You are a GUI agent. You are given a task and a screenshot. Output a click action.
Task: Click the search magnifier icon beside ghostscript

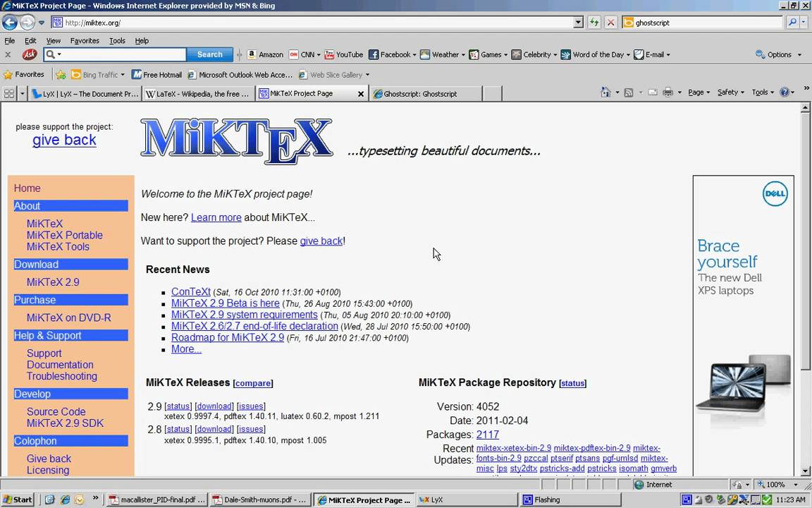792,23
